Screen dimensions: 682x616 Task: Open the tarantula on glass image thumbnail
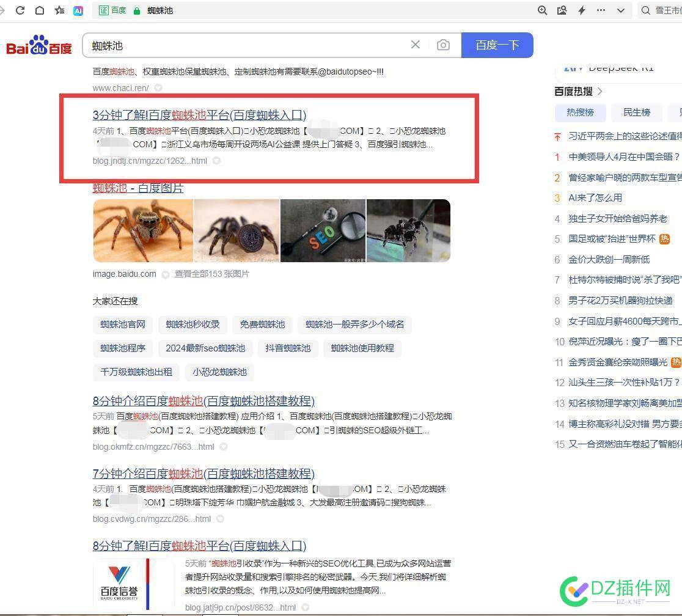pos(408,230)
